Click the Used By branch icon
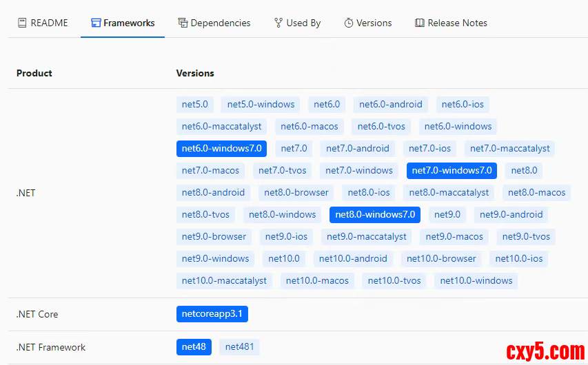Viewport: 588px width, 365px height. coord(278,23)
